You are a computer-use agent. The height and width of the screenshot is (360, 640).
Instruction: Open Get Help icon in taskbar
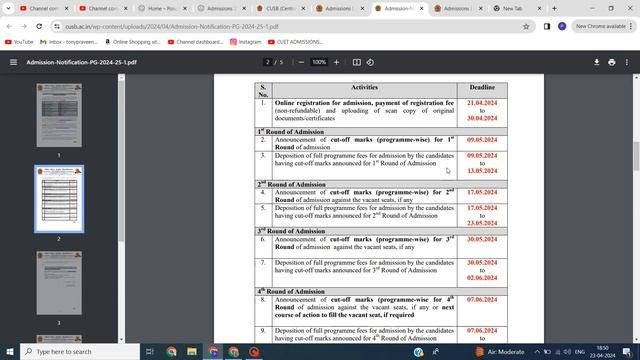coord(418,351)
